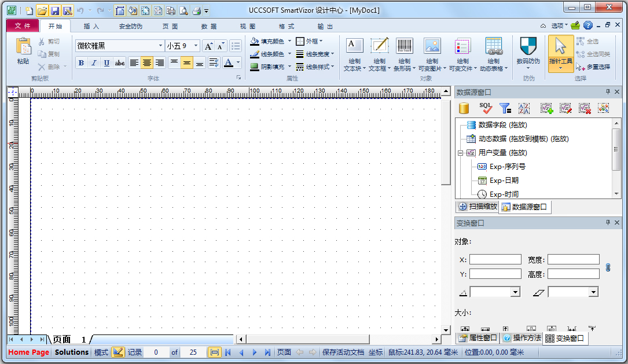This screenshot has height=364, width=628.
Task: Select the Draw Variable Image (绘制可变图片) tool
Action: pos(432,55)
